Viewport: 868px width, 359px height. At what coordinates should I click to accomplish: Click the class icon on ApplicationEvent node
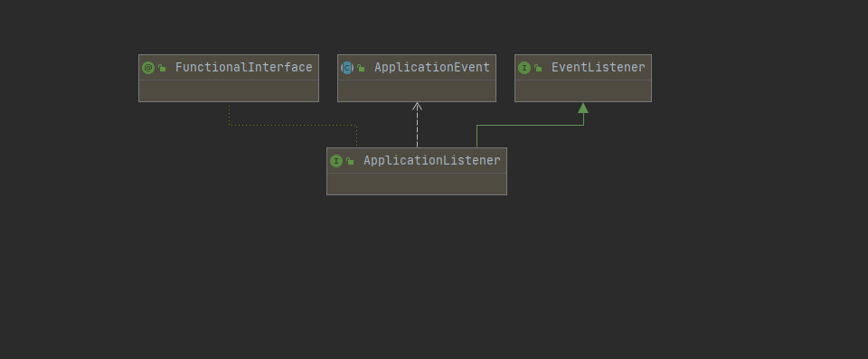pyautogui.click(x=347, y=68)
